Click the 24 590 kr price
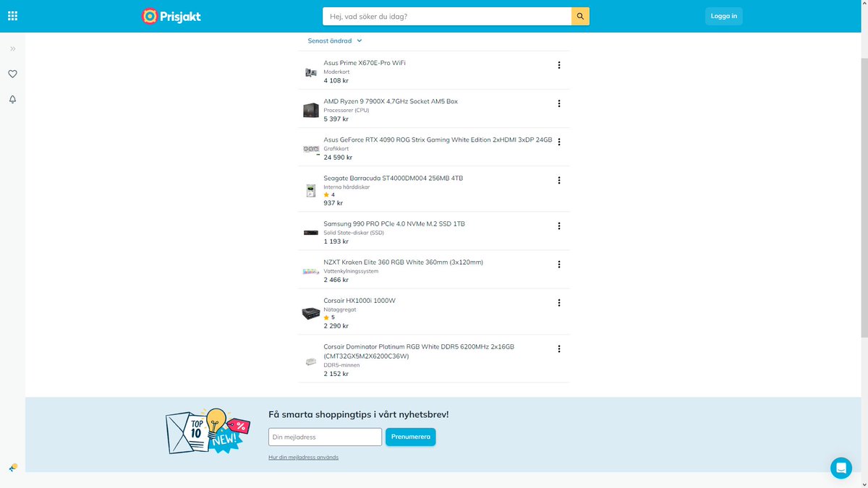This screenshot has height=488, width=868. click(x=338, y=158)
